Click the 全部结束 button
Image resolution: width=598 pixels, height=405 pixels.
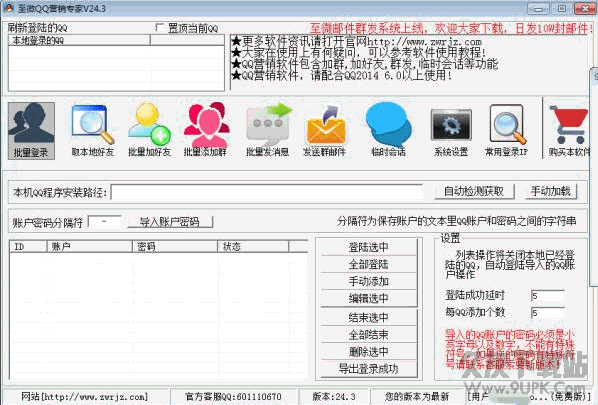(x=369, y=334)
